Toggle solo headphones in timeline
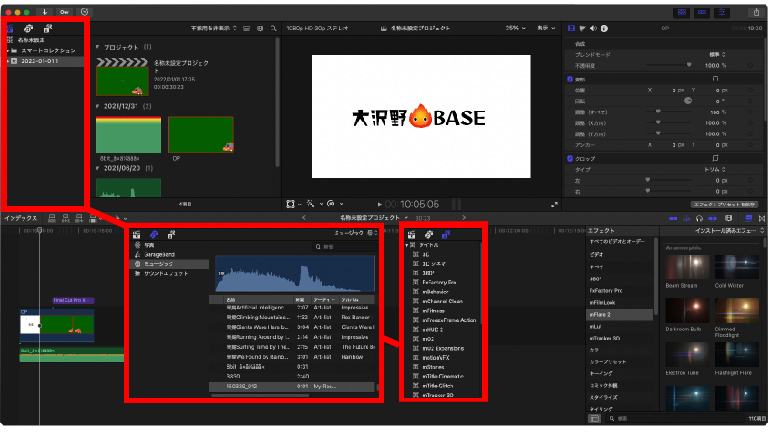Screen dimensions: 768x432 [x=699, y=218]
